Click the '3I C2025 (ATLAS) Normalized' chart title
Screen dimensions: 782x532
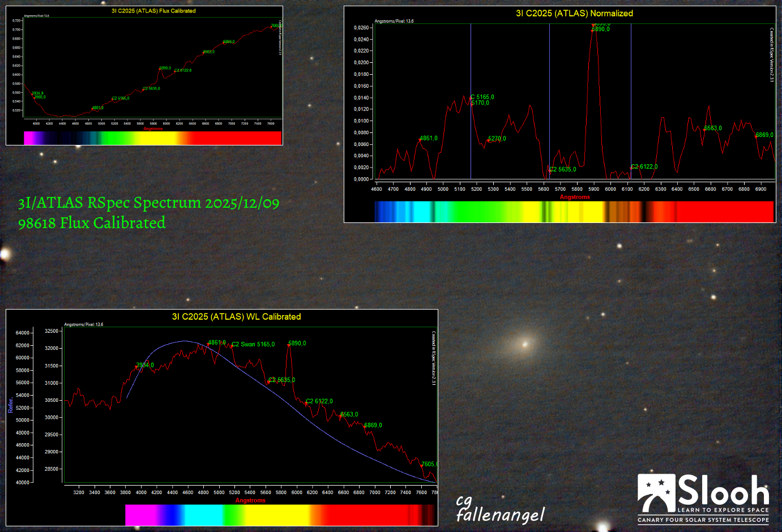point(574,14)
